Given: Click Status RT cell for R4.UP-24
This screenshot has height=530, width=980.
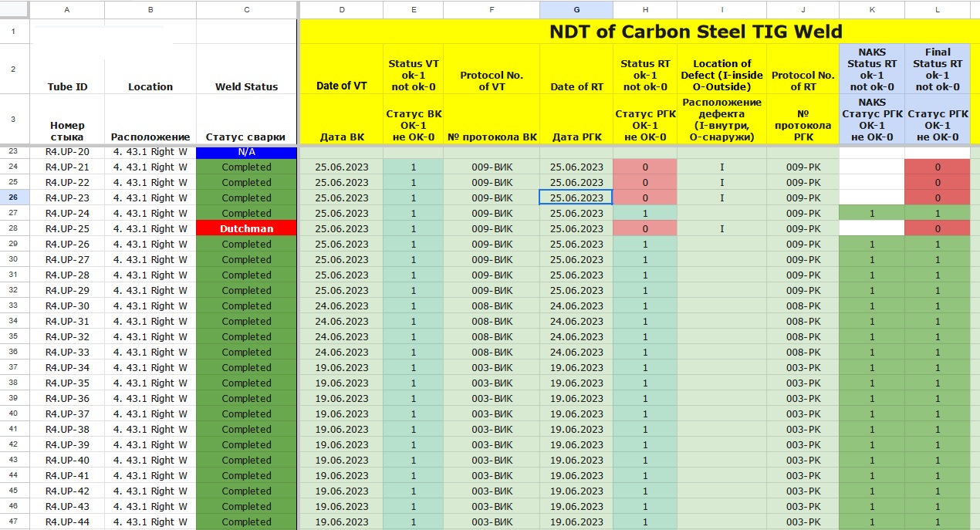Looking at the screenshot, I should tap(644, 213).
